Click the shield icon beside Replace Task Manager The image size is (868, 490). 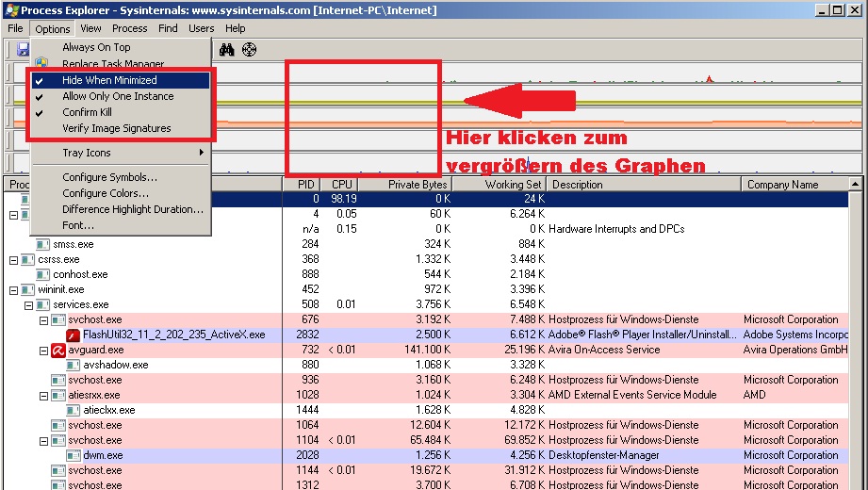pos(41,62)
